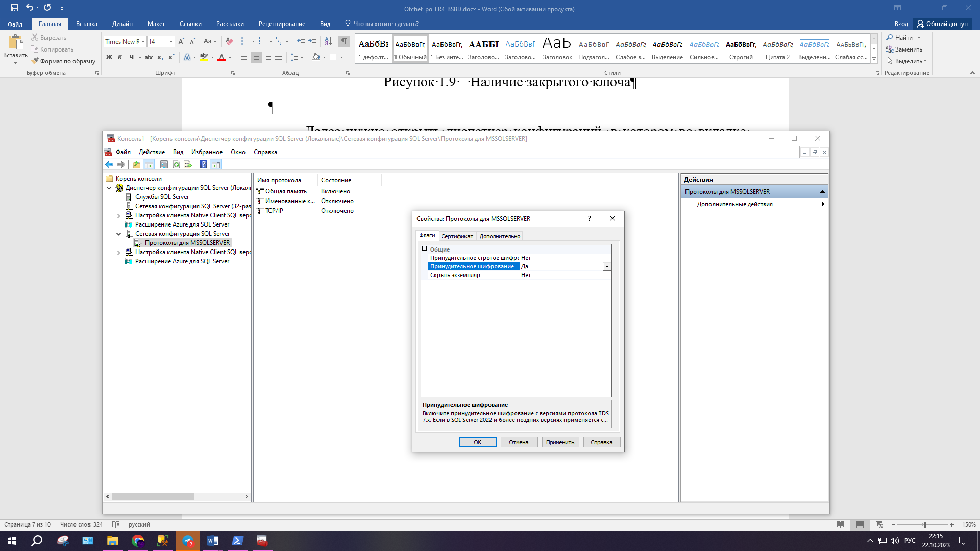980x551 pixels.
Task: Click Word's Save icon in the quick access toolbar
Action: (14, 8)
